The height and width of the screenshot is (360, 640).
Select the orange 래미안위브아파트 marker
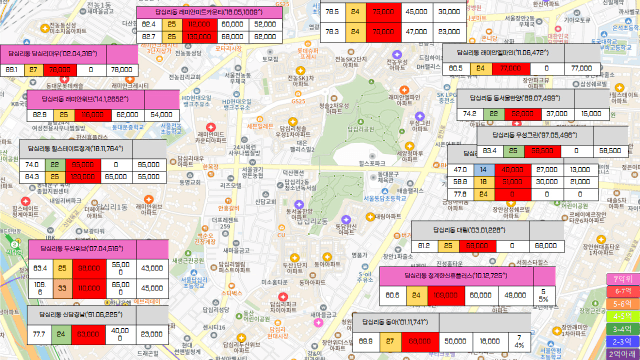click(x=149, y=199)
